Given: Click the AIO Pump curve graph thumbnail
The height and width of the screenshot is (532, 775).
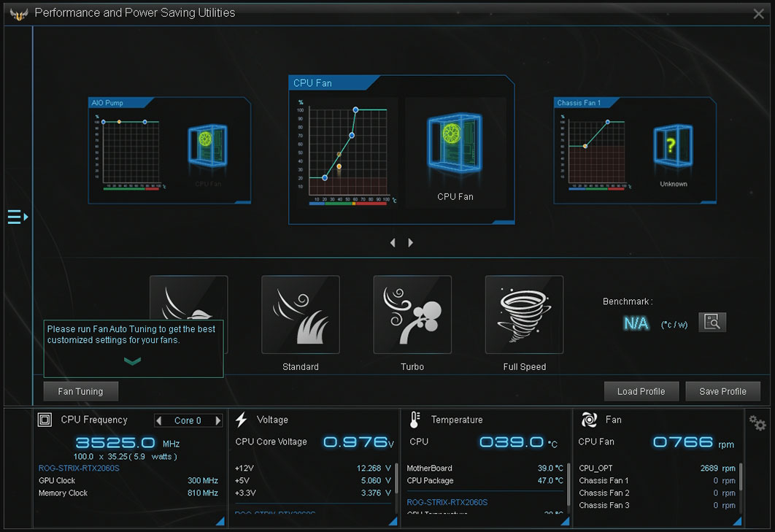Looking at the screenshot, I should click(129, 152).
